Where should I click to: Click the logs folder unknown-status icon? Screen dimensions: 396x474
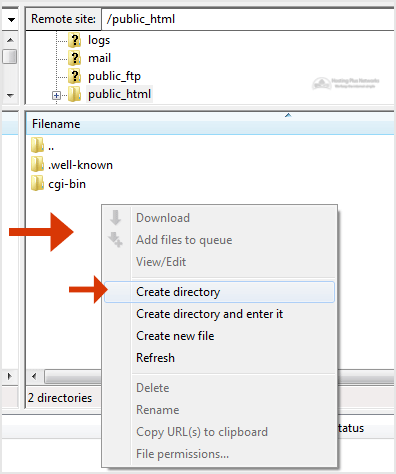click(75, 40)
